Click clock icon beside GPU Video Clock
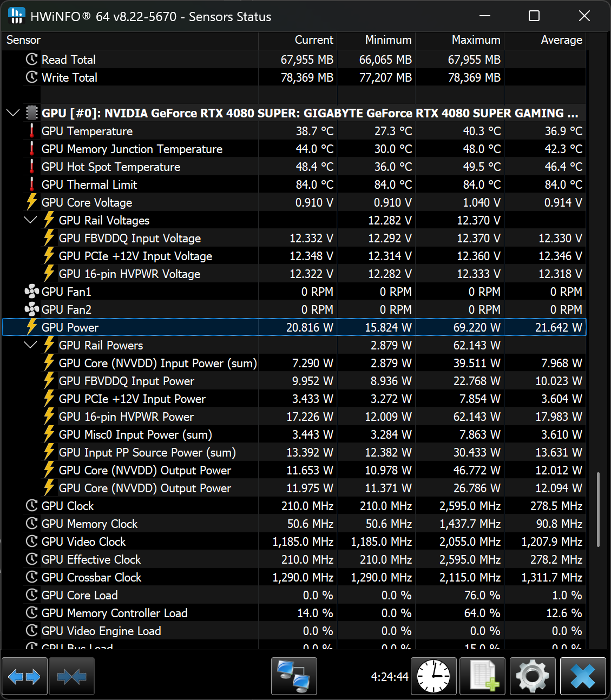Viewport: 611px width, 700px height. (32, 541)
